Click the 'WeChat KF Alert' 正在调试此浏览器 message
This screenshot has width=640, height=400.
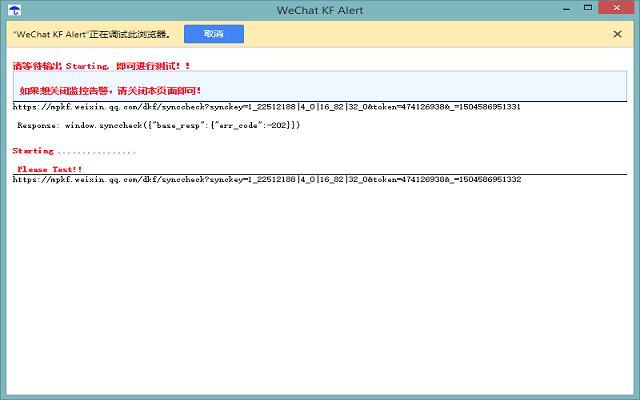pos(92,34)
